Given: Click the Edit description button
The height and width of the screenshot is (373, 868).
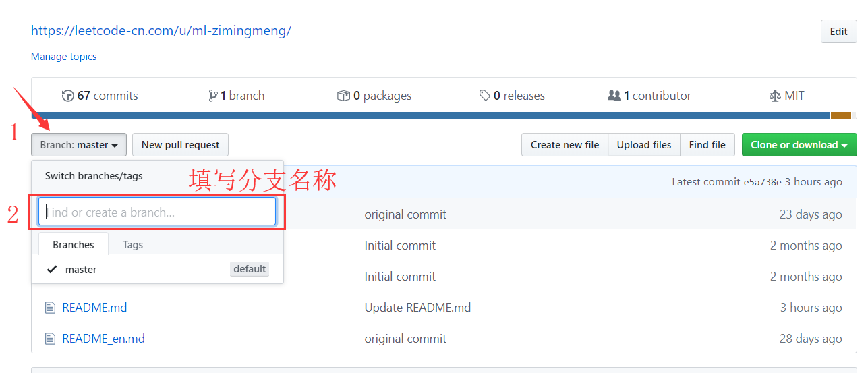Looking at the screenshot, I should (838, 32).
